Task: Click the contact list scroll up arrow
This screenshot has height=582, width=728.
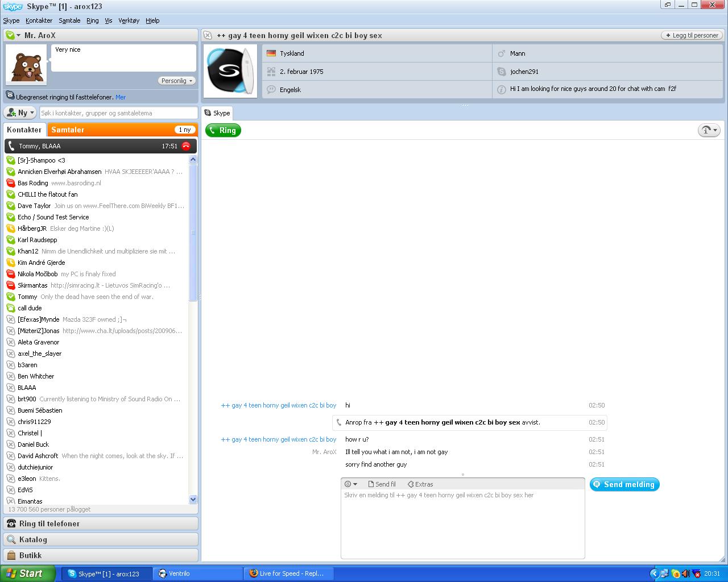Action: pyautogui.click(x=193, y=160)
